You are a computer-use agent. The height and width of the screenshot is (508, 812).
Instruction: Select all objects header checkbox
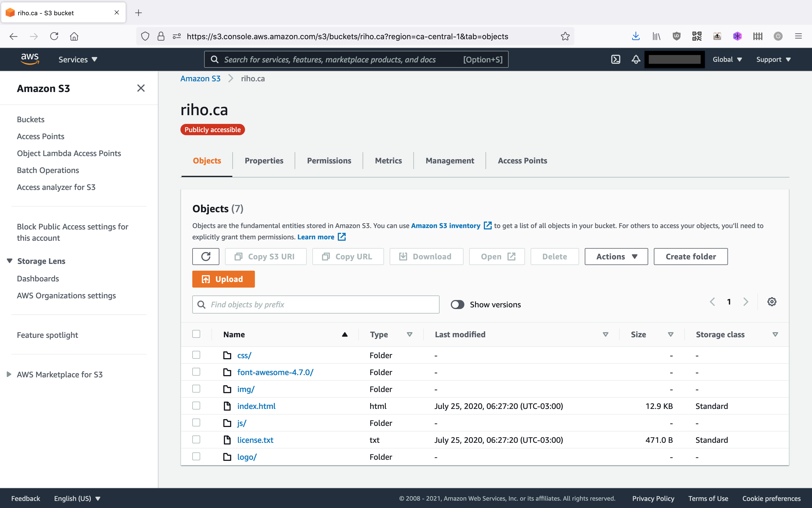coord(196,334)
